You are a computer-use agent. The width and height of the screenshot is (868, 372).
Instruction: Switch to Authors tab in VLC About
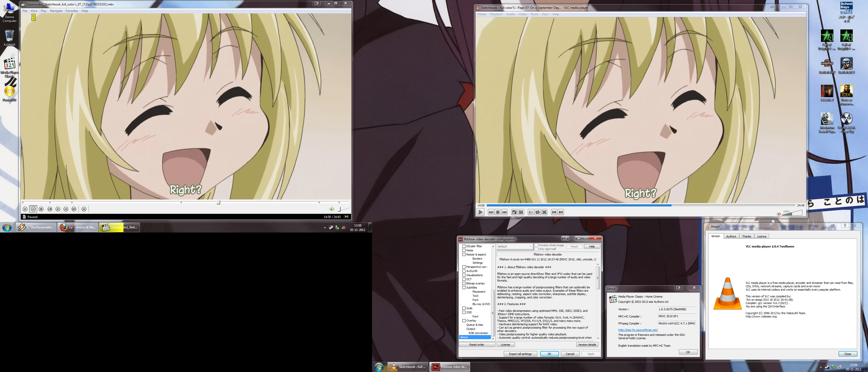pos(731,236)
